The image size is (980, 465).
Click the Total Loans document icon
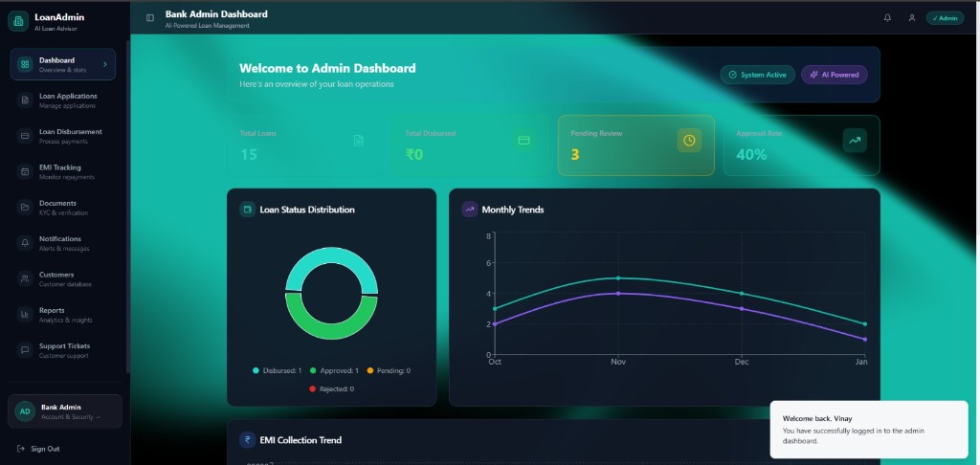click(359, 141)
